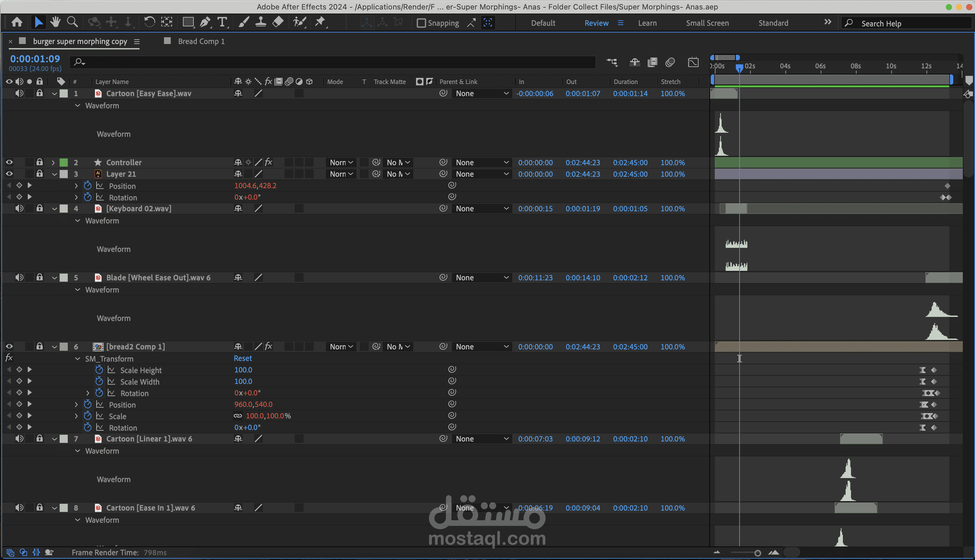975x560 pixels.
Task: Switch to the Bread Comp 1 tab
Action: click(x=201, y=42)
